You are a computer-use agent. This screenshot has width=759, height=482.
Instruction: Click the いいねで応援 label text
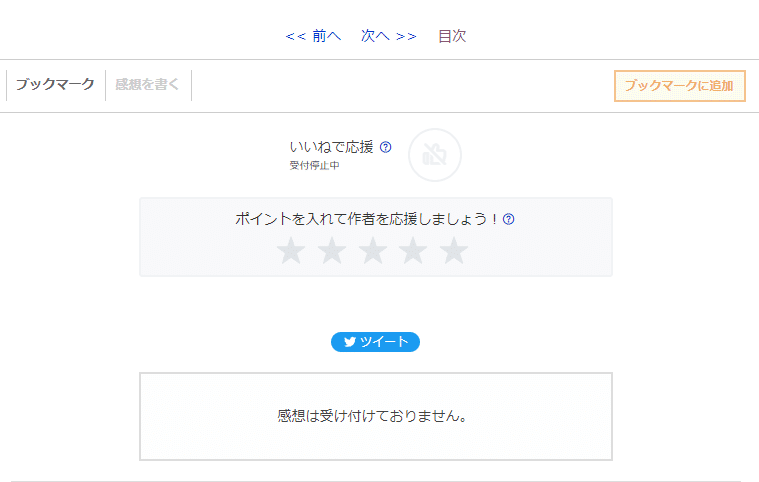pos(331,147)
